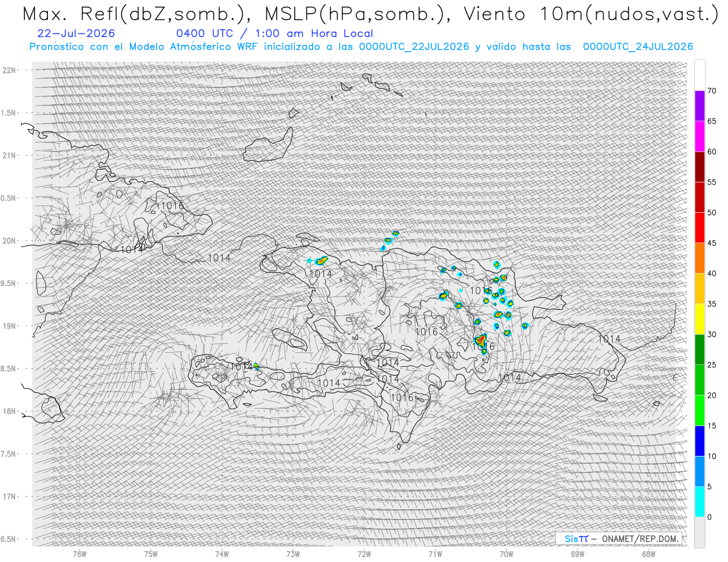This screenshot has height=562, width=728.
Task: Click the '5' colorbar tick label
Action: (x=710, y=487)
